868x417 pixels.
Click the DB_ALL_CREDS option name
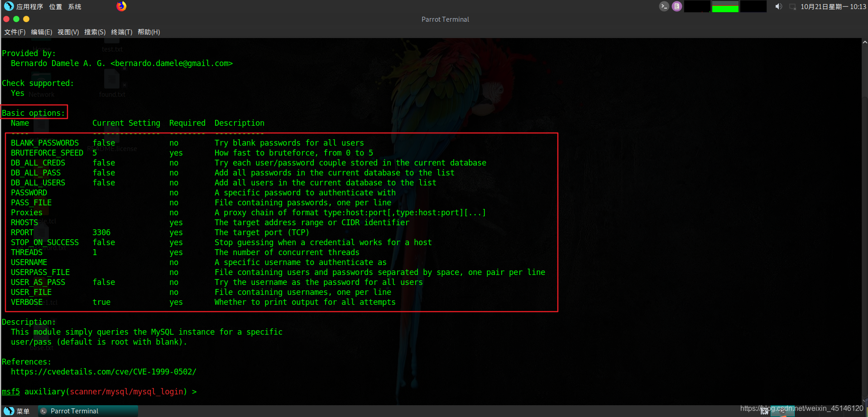click(38, 163)
